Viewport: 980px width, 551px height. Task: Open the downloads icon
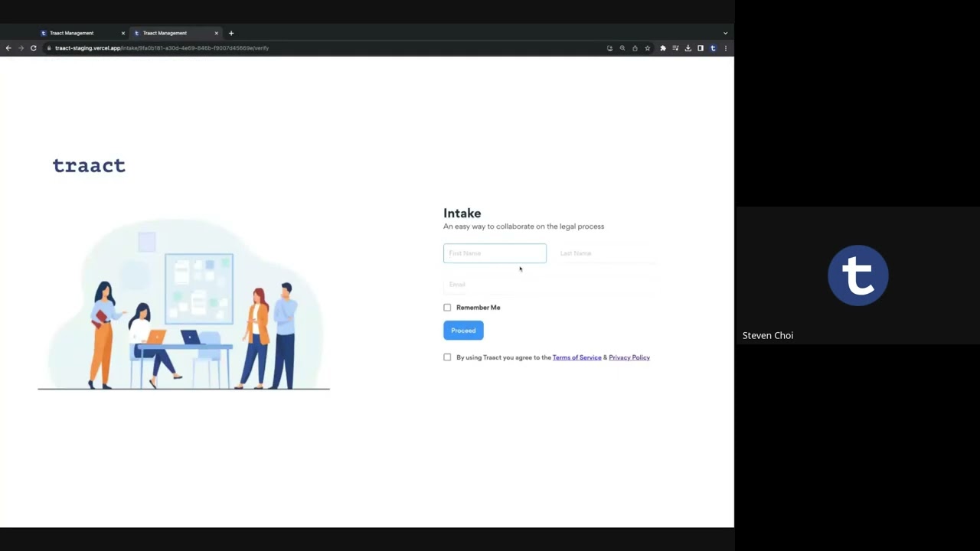point(688,48)
